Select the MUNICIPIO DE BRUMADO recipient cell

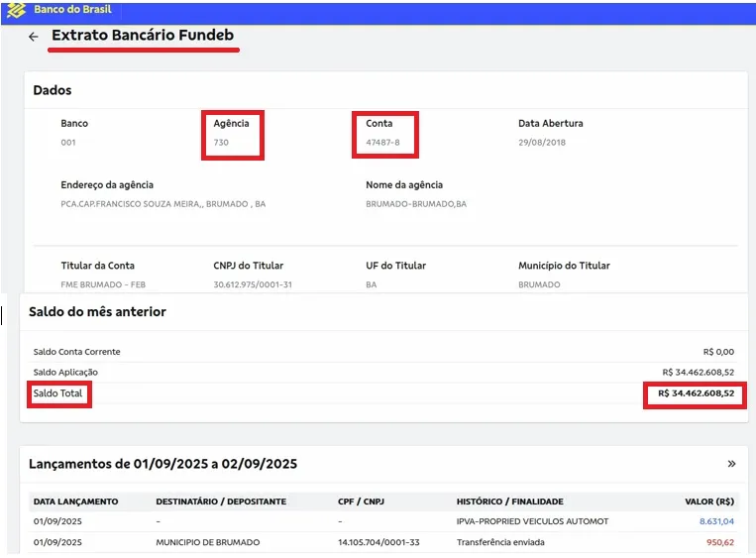pyautogui.click(x=208, y=542)
